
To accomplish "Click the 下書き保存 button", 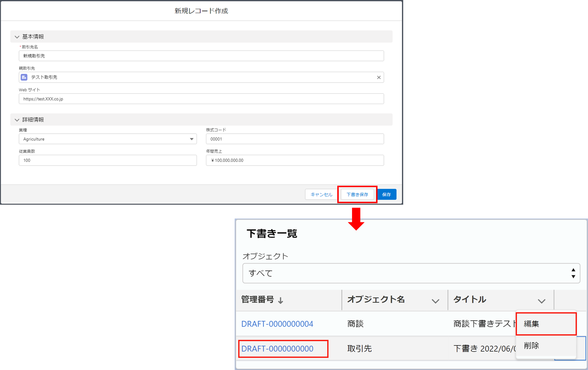I will [357, 195].
